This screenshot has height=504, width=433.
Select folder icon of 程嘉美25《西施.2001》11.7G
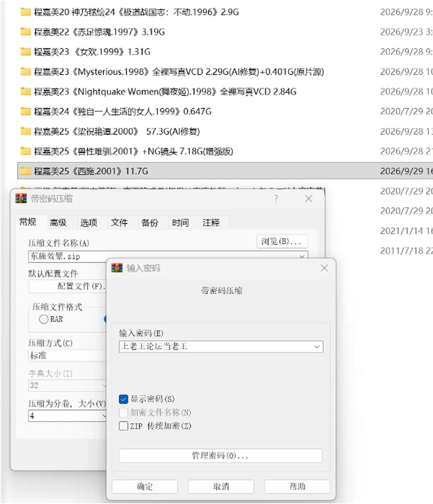25,171
